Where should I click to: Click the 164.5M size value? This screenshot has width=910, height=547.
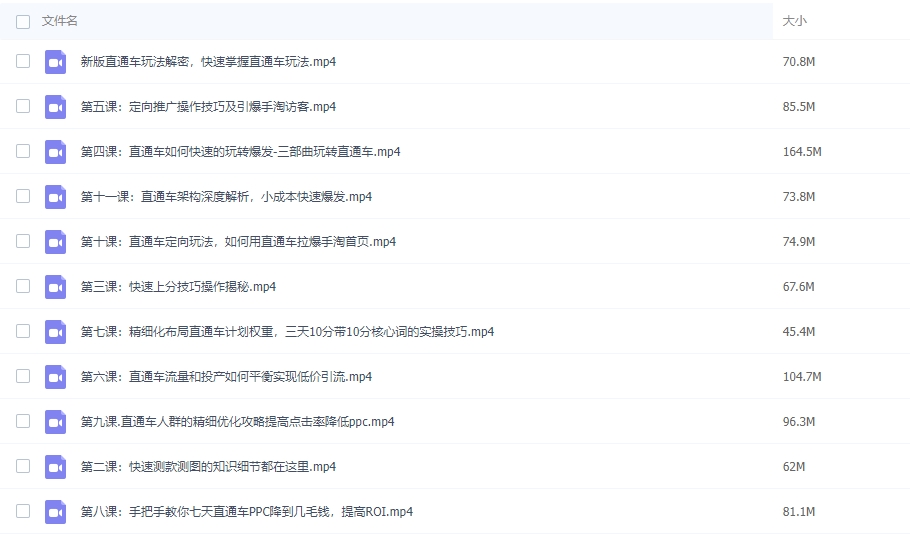[801, 152]
